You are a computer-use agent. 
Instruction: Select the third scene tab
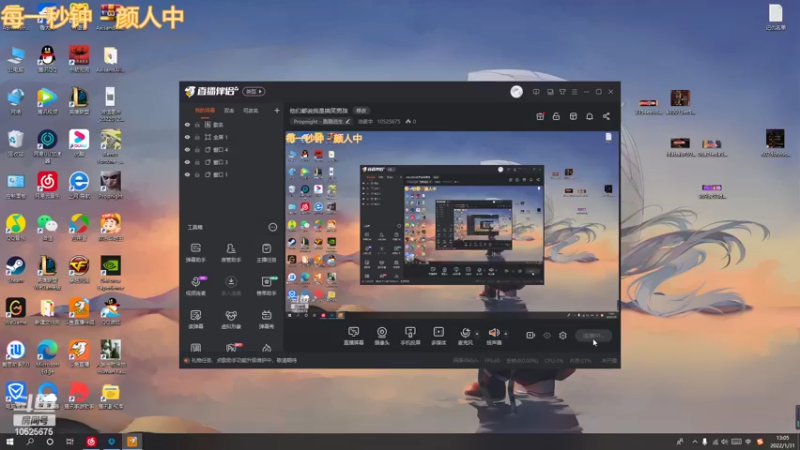(x=251, y=111)
